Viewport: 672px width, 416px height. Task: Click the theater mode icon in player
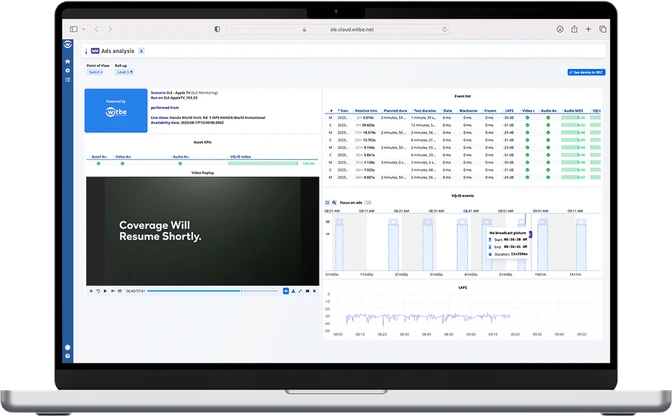coord(307,291)
